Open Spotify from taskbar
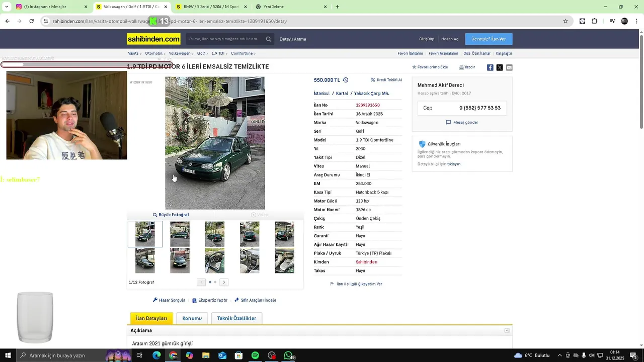 [x=255, y=355]
